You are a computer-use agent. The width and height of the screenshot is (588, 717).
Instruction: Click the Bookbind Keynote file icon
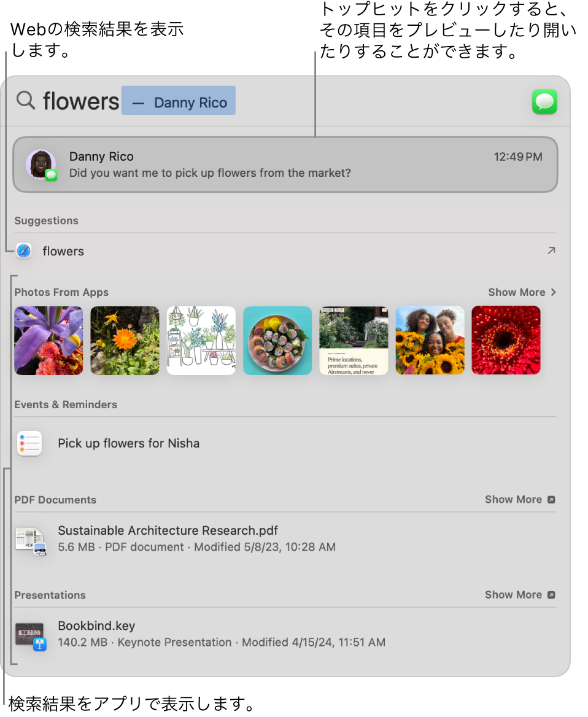tap(30, 635)
